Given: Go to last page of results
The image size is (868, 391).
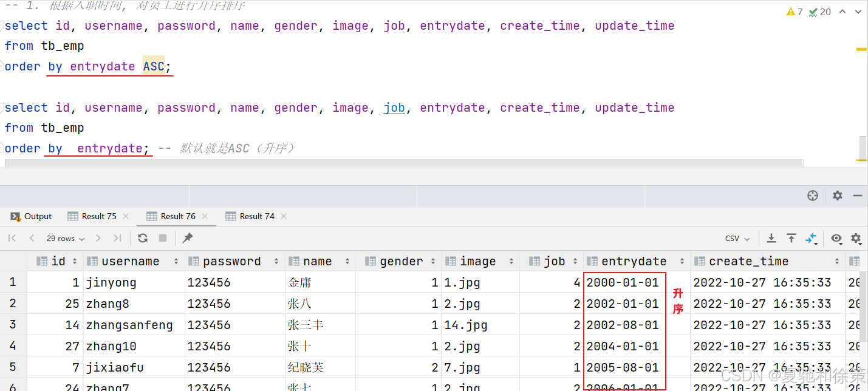Looking at the screenshot, I should [x=117, y=239].
